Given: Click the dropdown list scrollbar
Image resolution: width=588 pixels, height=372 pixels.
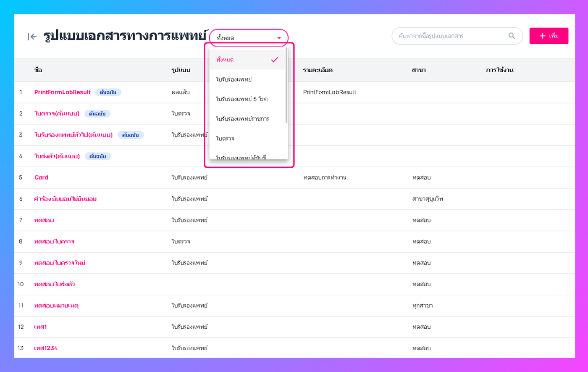Looking at the screenshot, I should tap(286, 85).
